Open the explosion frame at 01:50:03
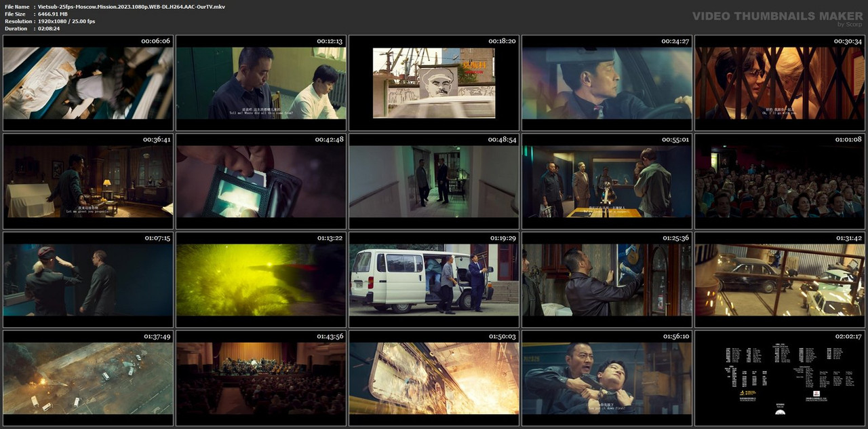Image resolution: width=868 pixels, height=429 pixels. [x=434, y=378]
